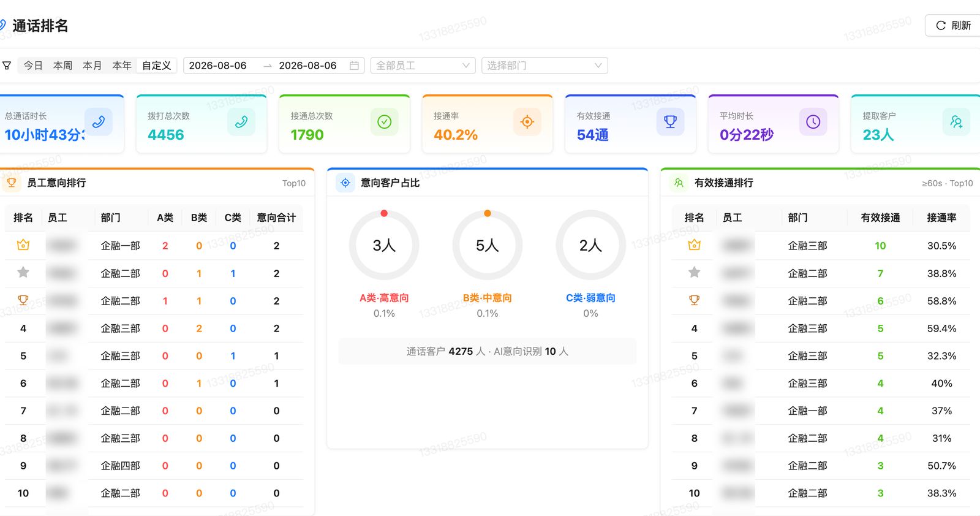This screenshot has height=516, width=980.
Task: Click the filter funnel icon
Action: [7, 66]
